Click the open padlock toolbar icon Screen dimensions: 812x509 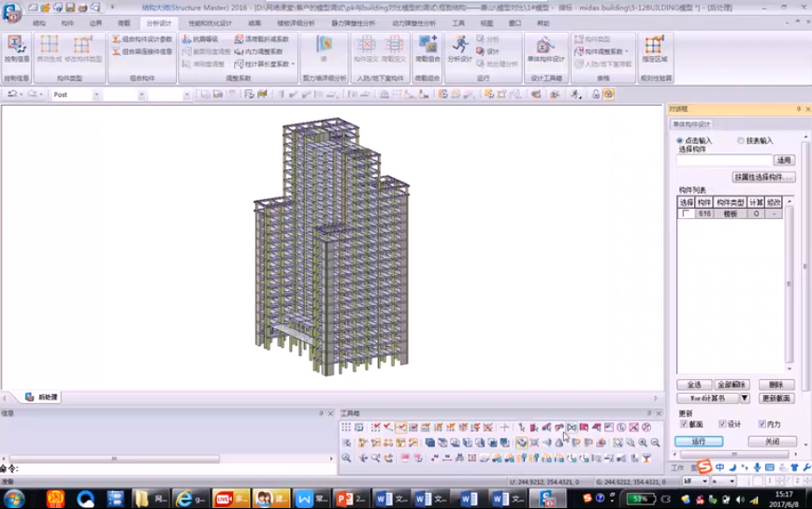596,95
